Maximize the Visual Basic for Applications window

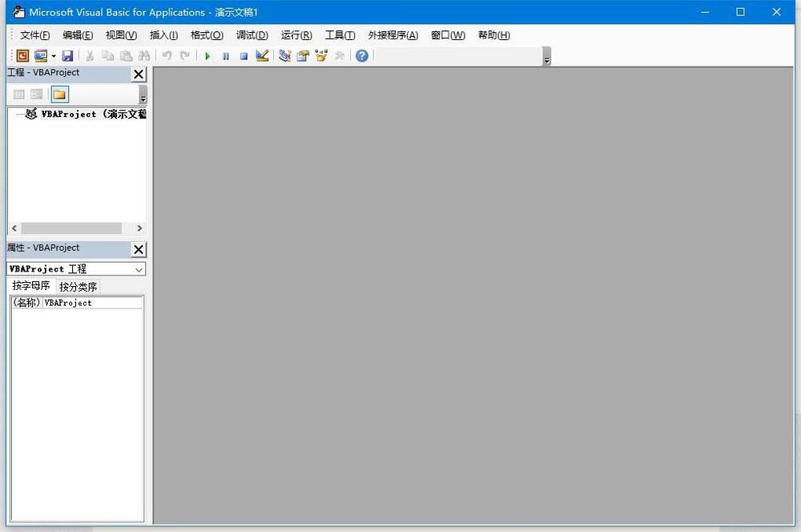coord(740,12)
